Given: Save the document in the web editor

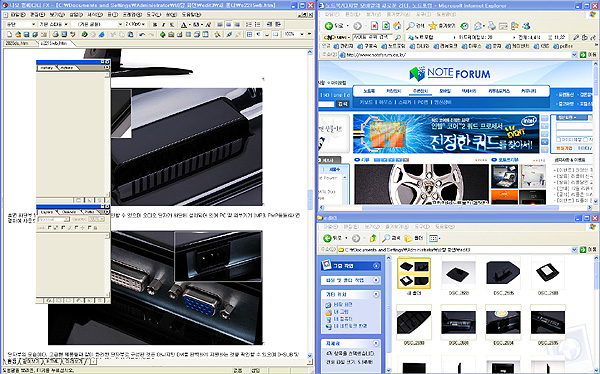Looking at the screenshot, I should [x=26, y=34].
